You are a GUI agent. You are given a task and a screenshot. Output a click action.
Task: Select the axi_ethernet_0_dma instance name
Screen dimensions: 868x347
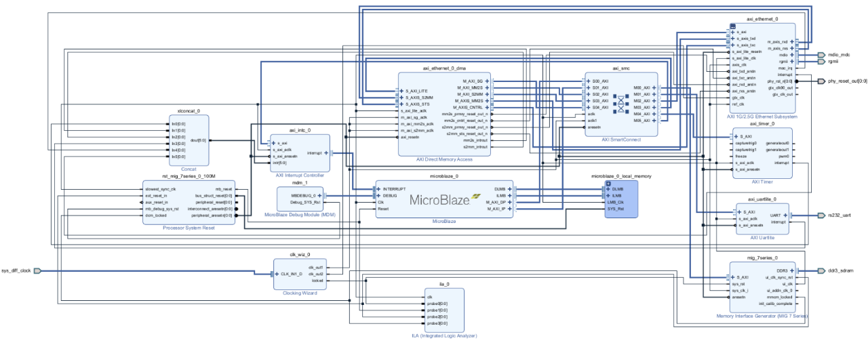click(x=444, y=69)
